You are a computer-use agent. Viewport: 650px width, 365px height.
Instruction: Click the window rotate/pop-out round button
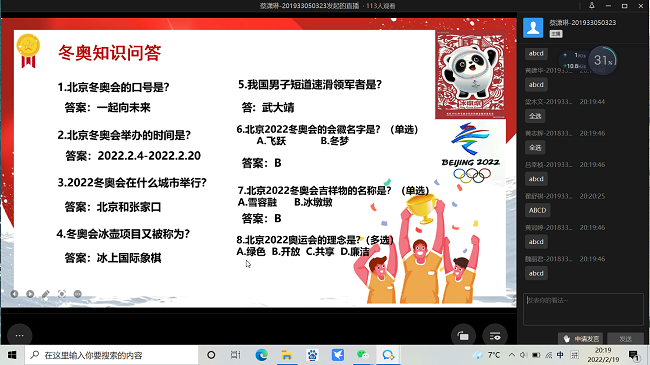point(463,336)
